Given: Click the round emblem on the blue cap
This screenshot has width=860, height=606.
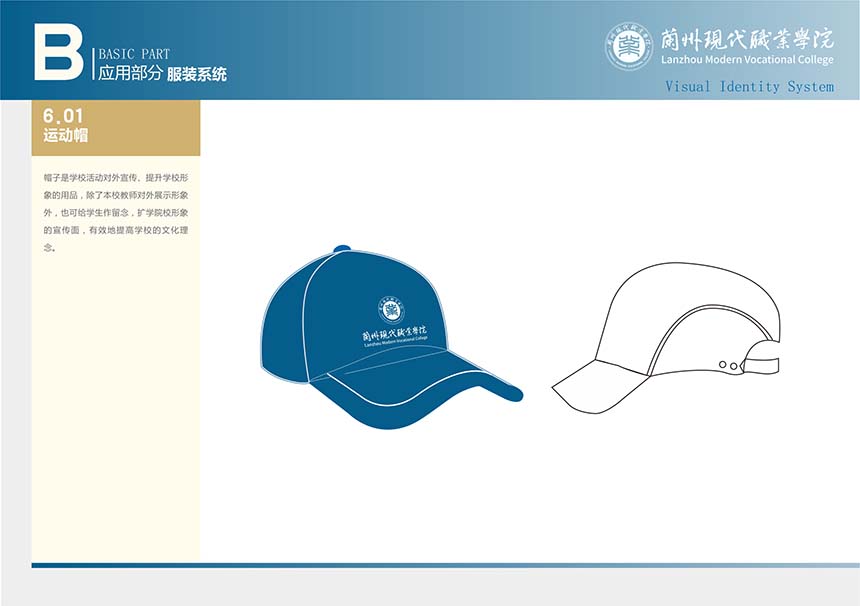Looking at the screenshot, I should tap(388, 305).
